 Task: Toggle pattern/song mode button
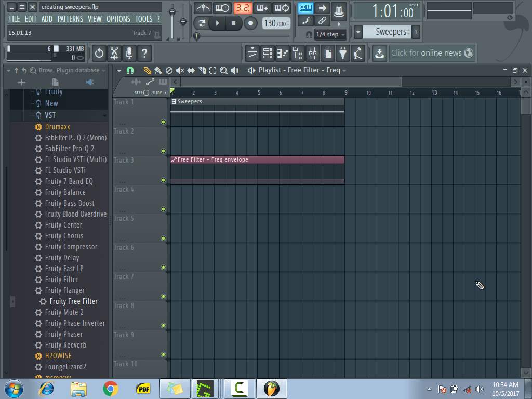pyautogui.click(x=202, y=23)
